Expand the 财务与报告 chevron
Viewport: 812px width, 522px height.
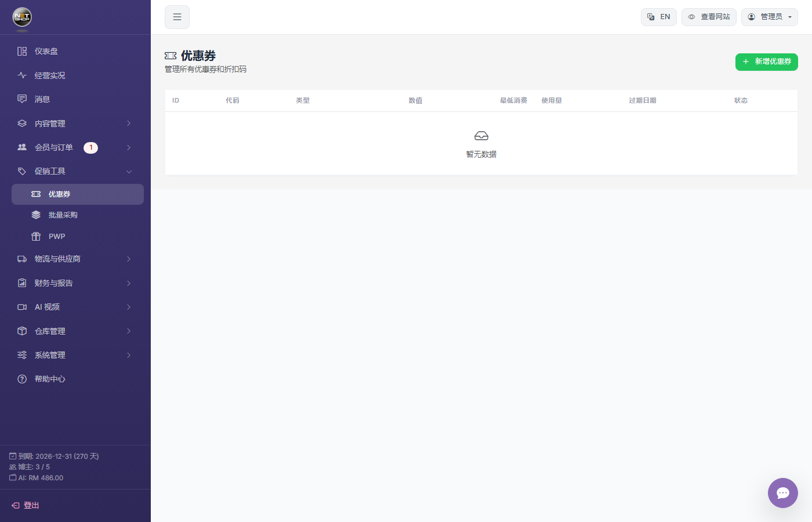click(x=129, y=283)
